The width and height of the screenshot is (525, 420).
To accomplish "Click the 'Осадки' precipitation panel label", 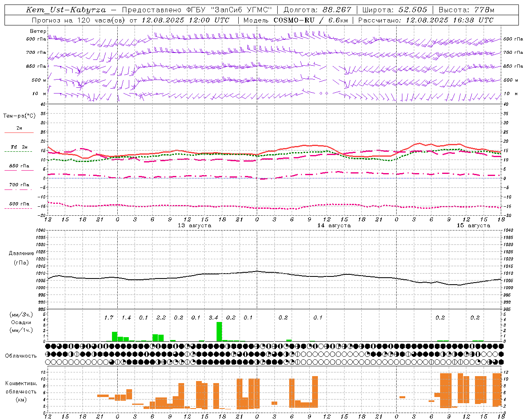I will [21, 322].
